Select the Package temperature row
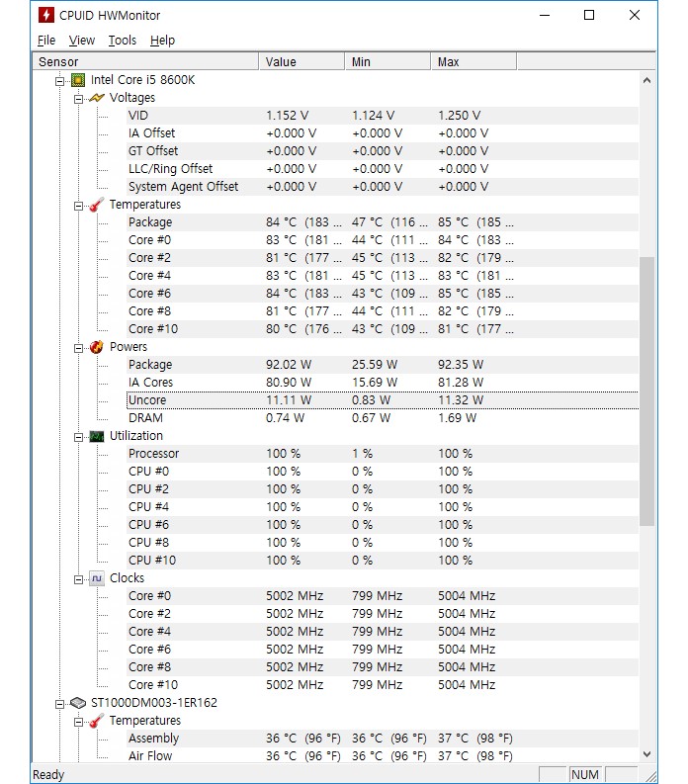 (x=383, y=222)
